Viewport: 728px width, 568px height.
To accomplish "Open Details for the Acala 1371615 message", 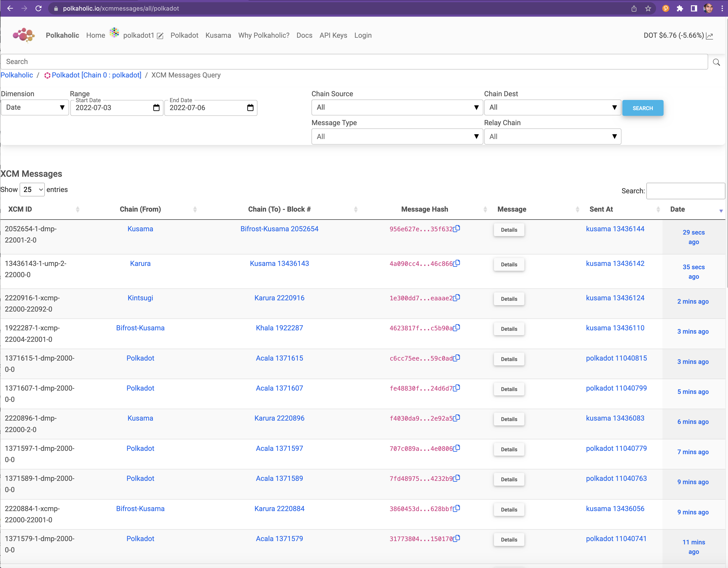I will tap(509, 359).
